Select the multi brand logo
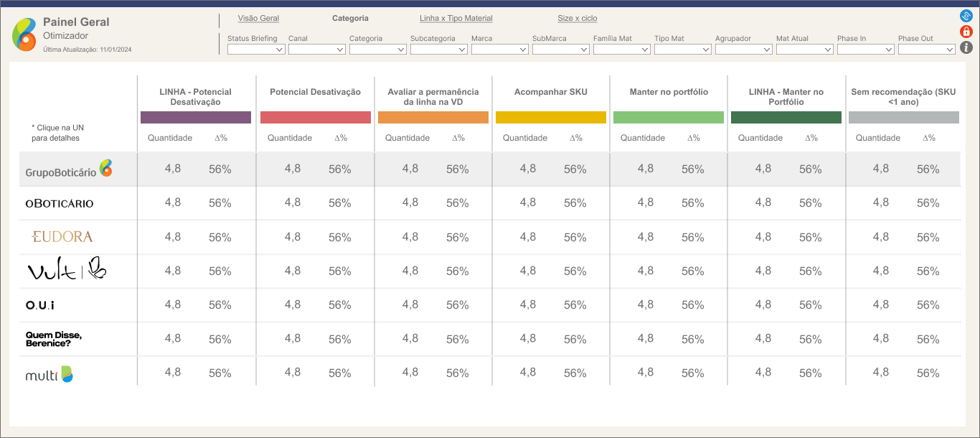The width and height of the screenshot is (980, 438). click(50, 374)
